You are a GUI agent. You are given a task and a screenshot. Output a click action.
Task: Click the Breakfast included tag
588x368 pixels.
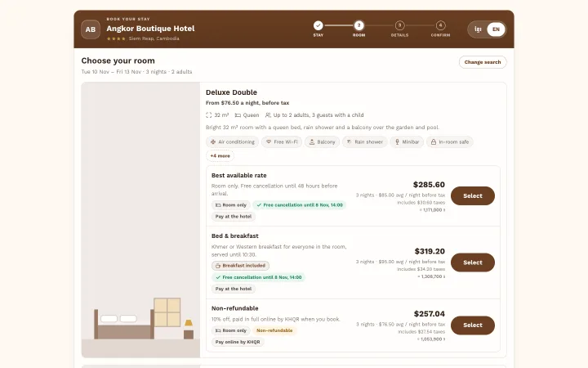pos(240,266)
